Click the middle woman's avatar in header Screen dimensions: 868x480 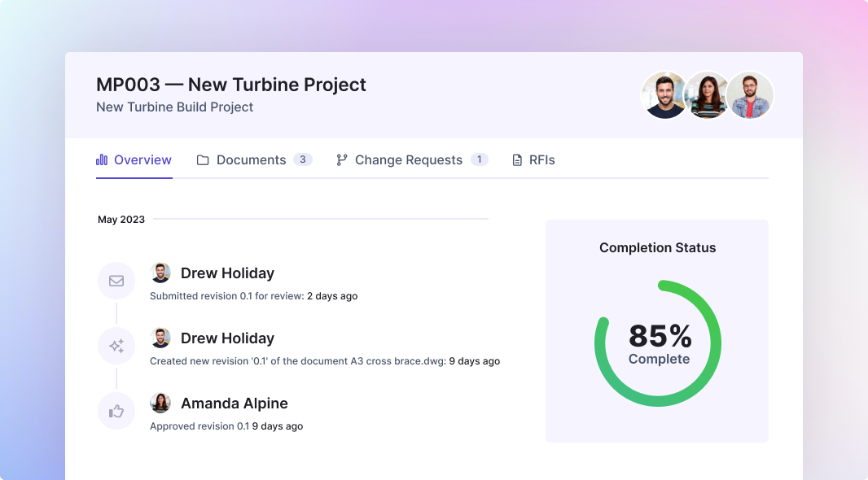coord(707,95)
